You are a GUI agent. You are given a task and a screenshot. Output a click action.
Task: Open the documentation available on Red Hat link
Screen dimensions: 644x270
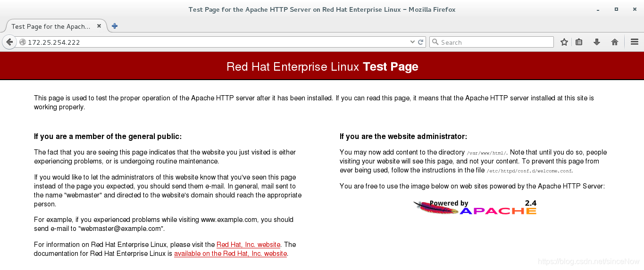click(230, 254)
